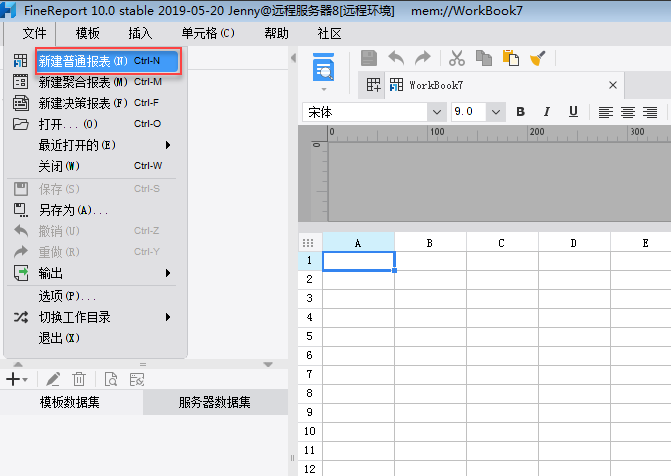This screenshot has height=476, width=671.
Task: Toggle underline formatting
Action: [x=573, y=112]
